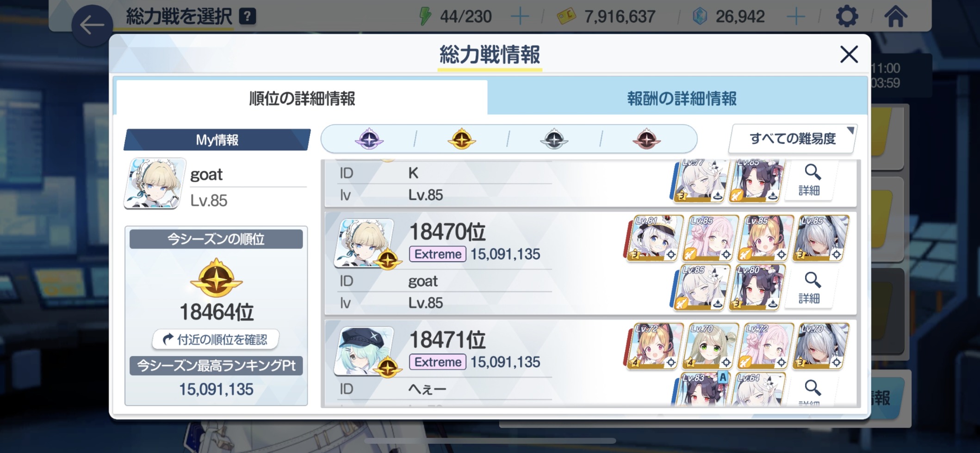Select the gold rank tier icon
This screenshot has height=453, width=980.
coord(462,138)
